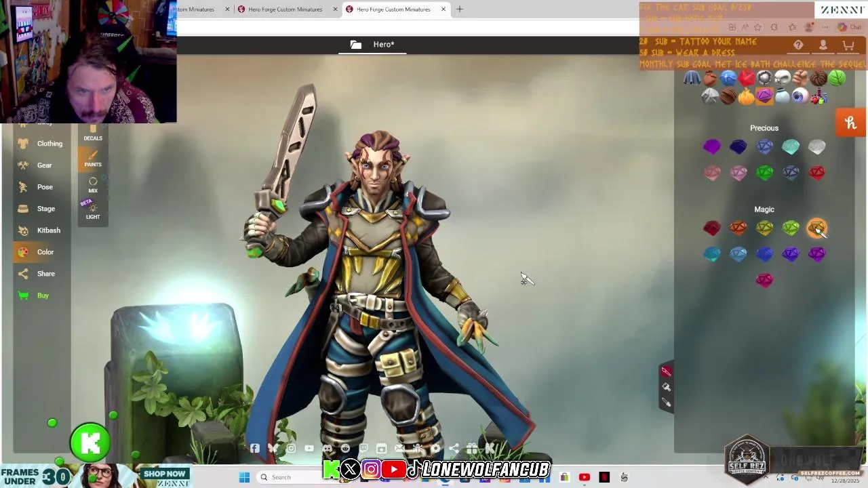Select the braided hair material category
868x488 pixels.
point(818,78)
